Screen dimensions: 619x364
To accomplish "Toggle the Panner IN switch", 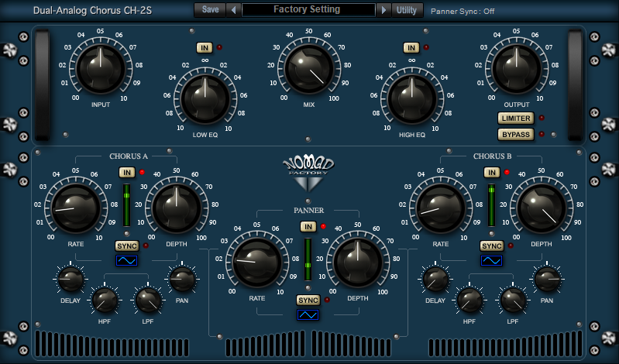I will click(x=308, y=227).
